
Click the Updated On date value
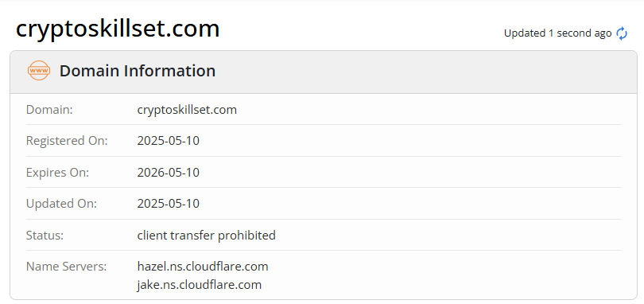[169, 204]
